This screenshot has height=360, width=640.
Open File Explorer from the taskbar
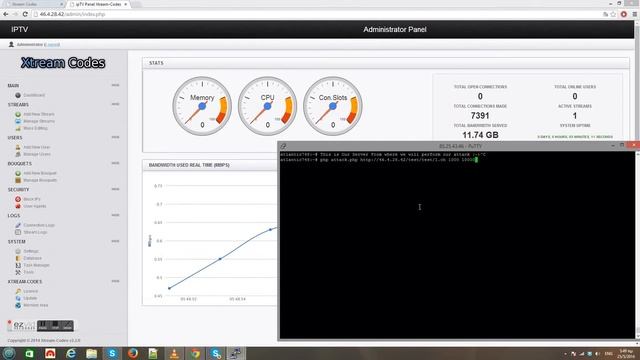[x=91, y=353]
